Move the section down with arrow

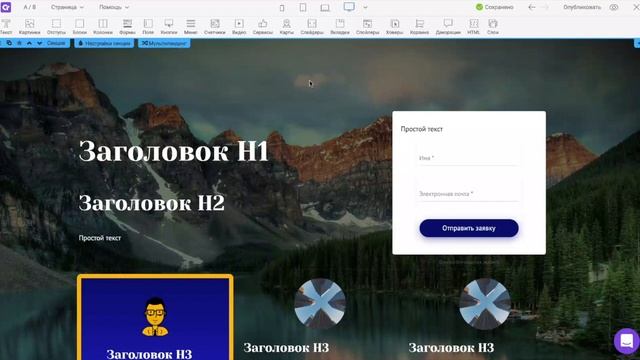coord(39,43)
